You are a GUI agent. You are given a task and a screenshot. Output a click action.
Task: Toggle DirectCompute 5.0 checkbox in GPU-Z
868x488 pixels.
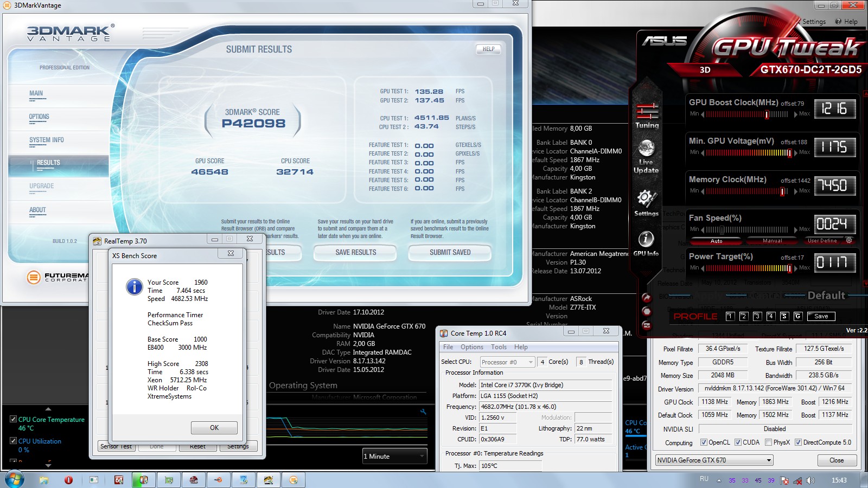798,442
